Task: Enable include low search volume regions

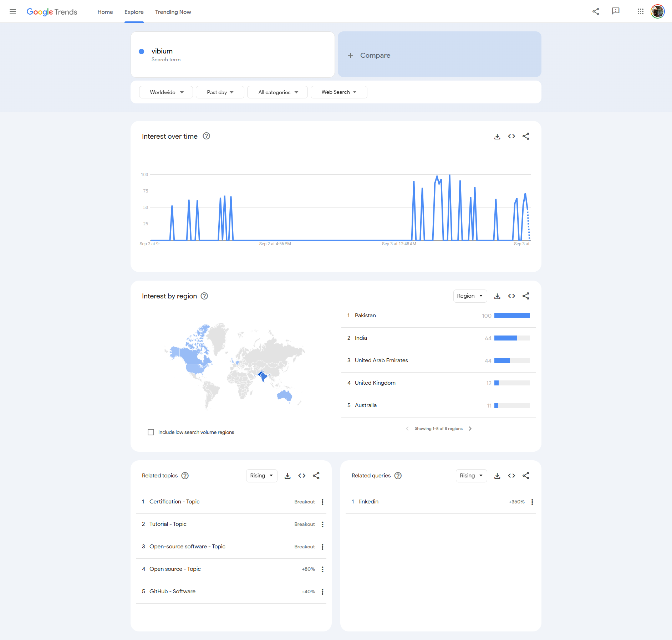Action: point(151,432)
